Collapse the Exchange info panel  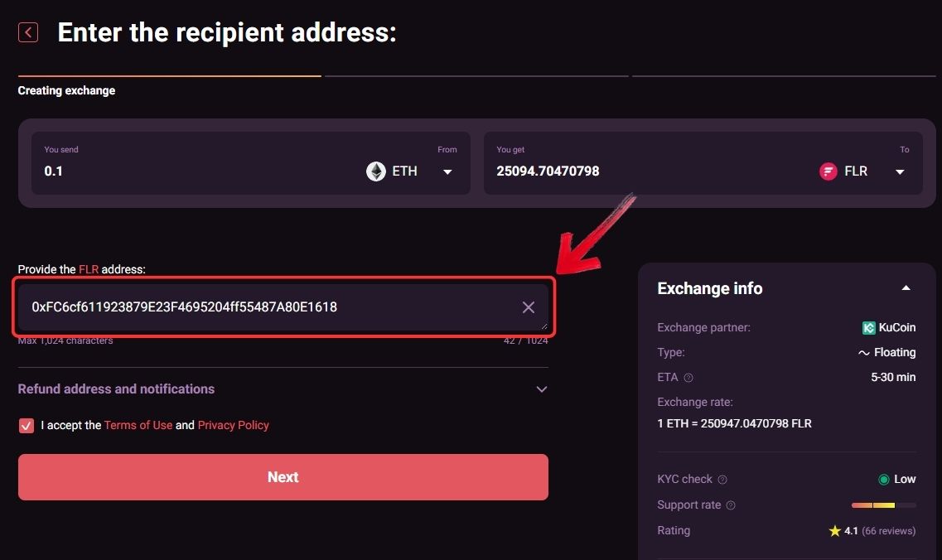(906, 288)
